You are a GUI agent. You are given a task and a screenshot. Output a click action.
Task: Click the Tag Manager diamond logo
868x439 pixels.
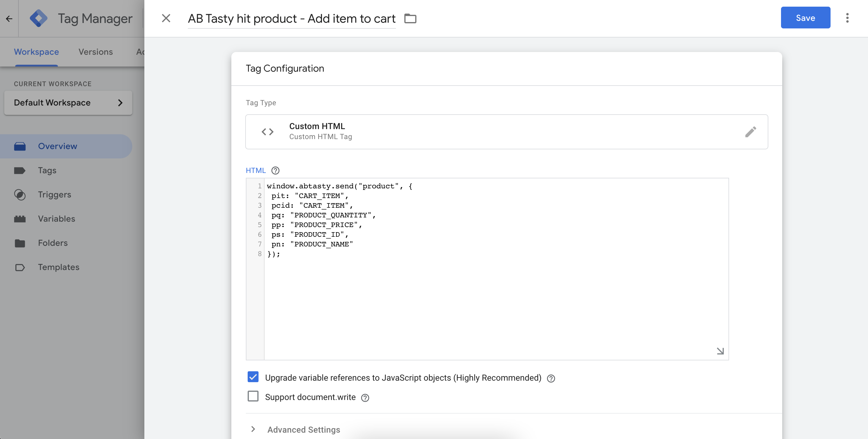(38, 18)
